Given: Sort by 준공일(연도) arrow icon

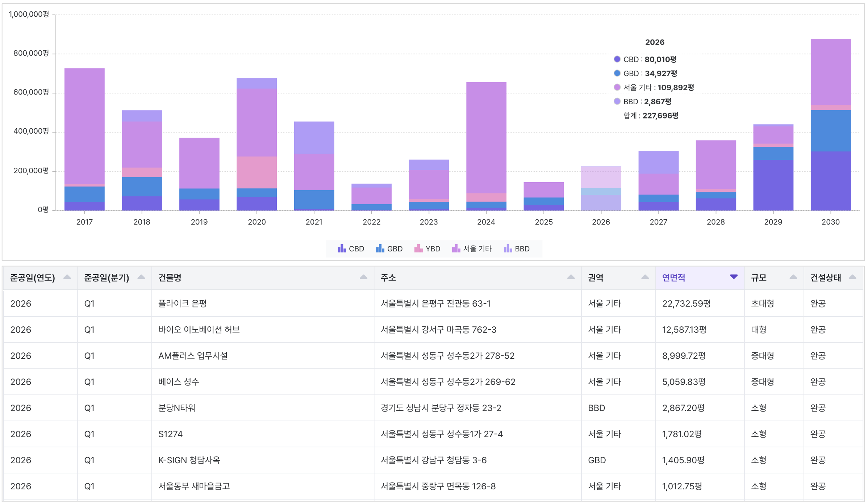Looking at the screenshot, I should [x=67, y=277].
